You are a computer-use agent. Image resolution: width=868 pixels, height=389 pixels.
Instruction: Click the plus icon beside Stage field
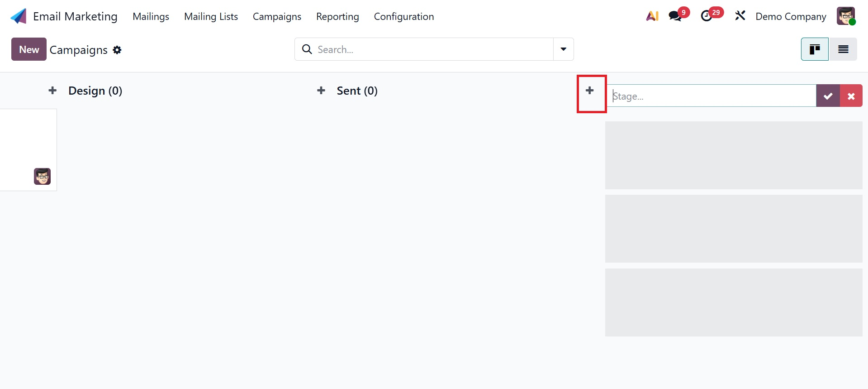[589, 91]
